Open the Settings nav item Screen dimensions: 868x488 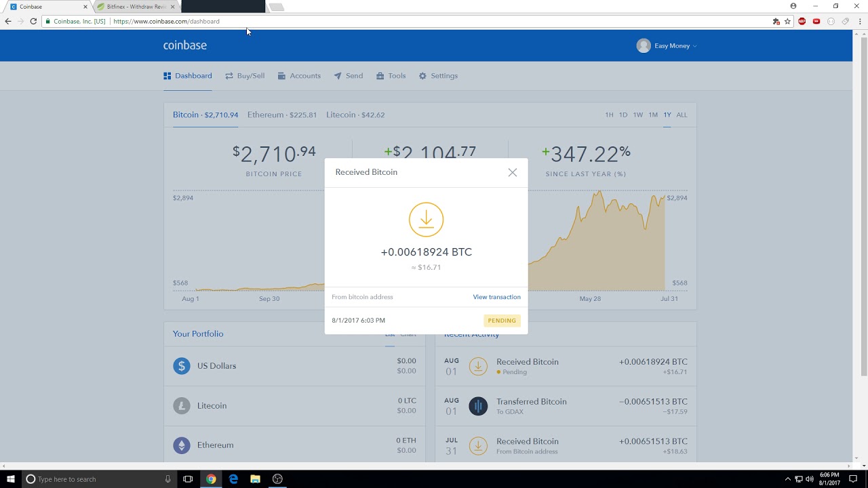438,76
